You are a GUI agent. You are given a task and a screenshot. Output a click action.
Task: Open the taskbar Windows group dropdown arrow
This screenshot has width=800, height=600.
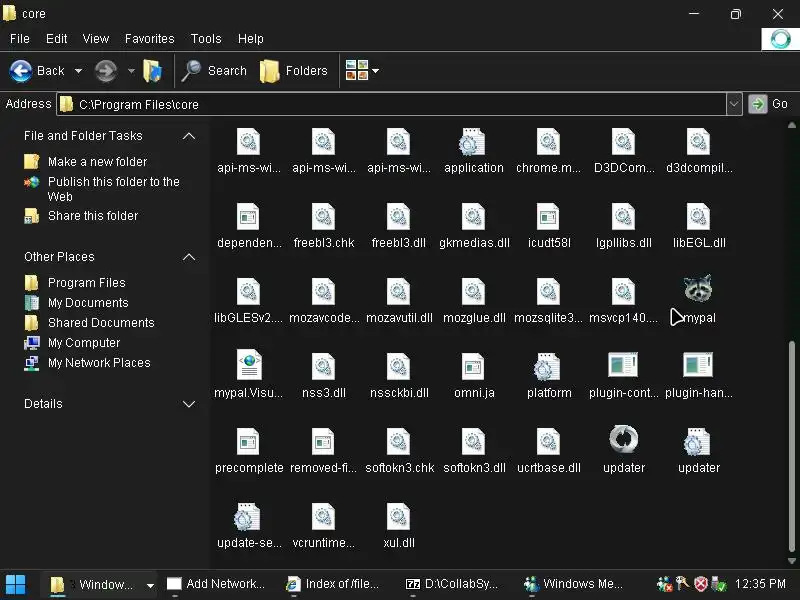[150, 585]
